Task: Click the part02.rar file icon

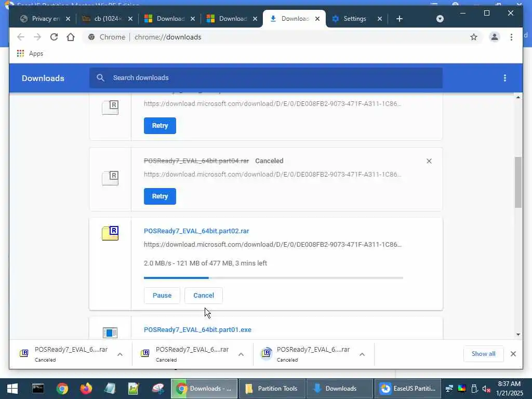Action: pos(110,233)
